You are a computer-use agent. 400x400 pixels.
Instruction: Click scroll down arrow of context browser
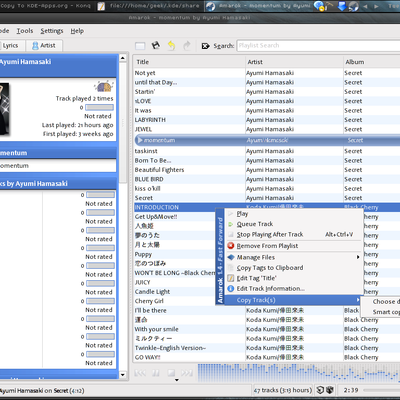point(123,375)
